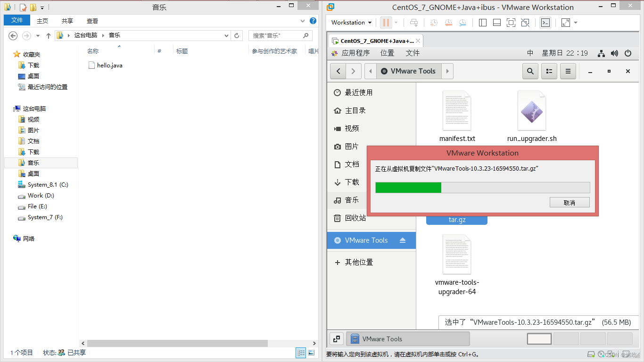Click the 中 input method indicator
The image size is (644, 362).
tap(530, 53)
